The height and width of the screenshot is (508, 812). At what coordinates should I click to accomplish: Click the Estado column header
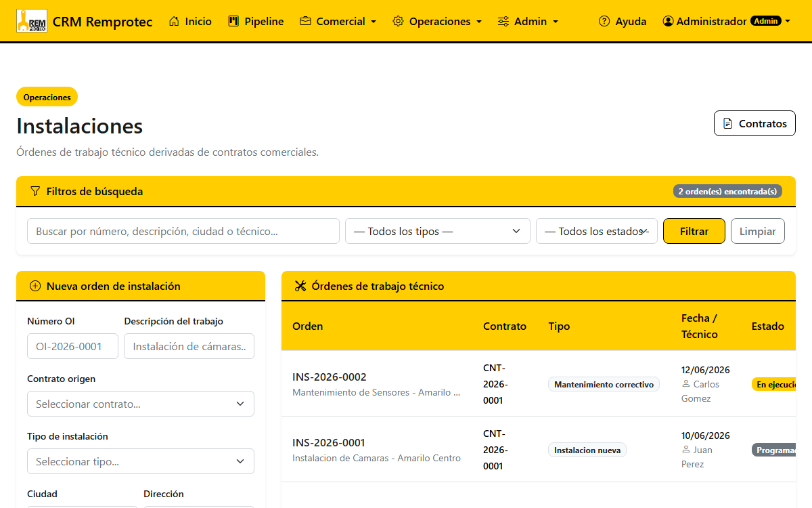pyautogui.click(x=768, y=326)
